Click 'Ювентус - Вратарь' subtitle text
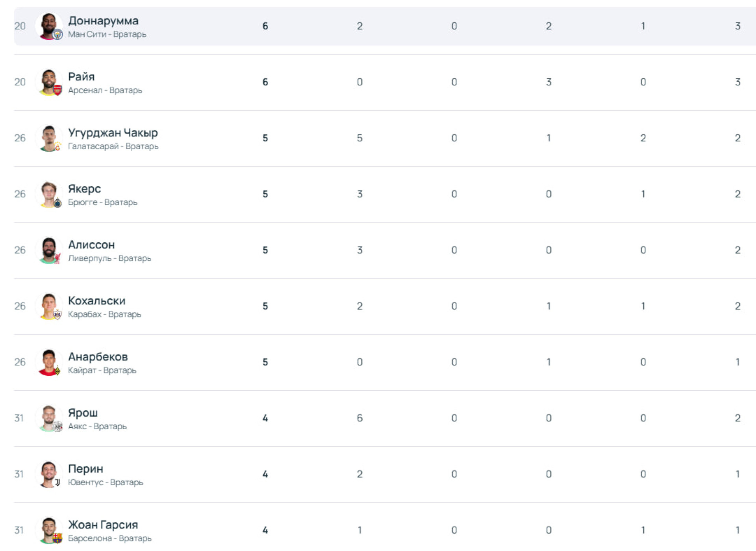This screenshot has height=551, width=756. [x=106, y=482]
